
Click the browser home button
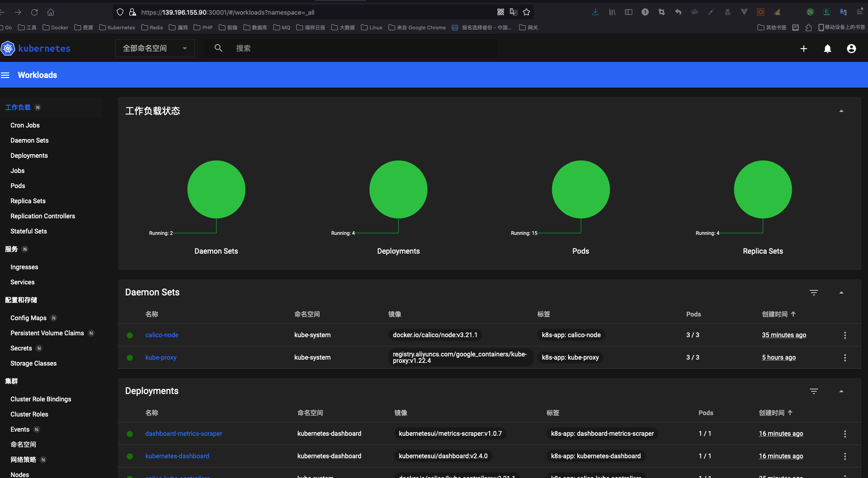pos(51,12)
